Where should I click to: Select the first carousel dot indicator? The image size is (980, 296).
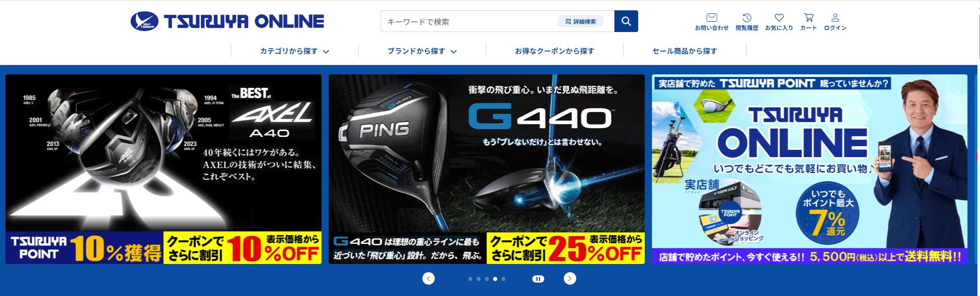pyautogui.click(x=470, y=279)
